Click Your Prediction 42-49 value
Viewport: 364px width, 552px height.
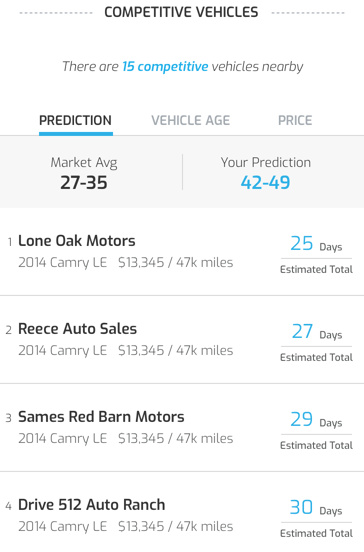(x=265, y=183)
